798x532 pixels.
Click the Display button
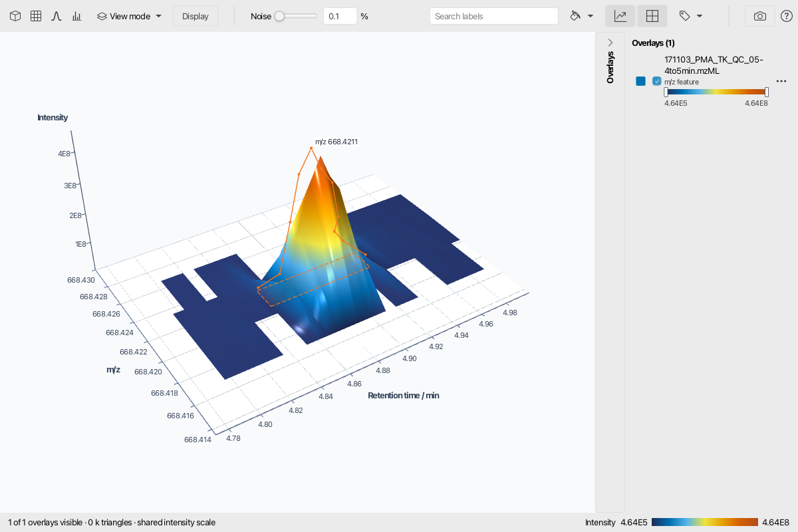(x=196, y=16)
